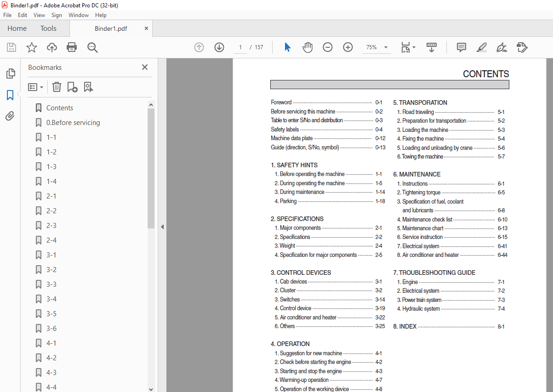Open the zoom level 75% dropdown
Viewport: 553px width, 392px height.
click(385, 47)
